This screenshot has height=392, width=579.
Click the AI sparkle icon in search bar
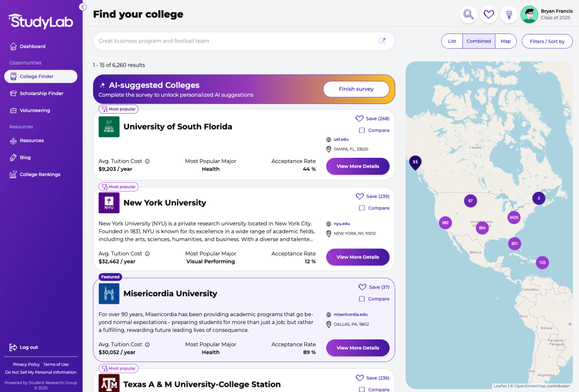pos(382,41)
